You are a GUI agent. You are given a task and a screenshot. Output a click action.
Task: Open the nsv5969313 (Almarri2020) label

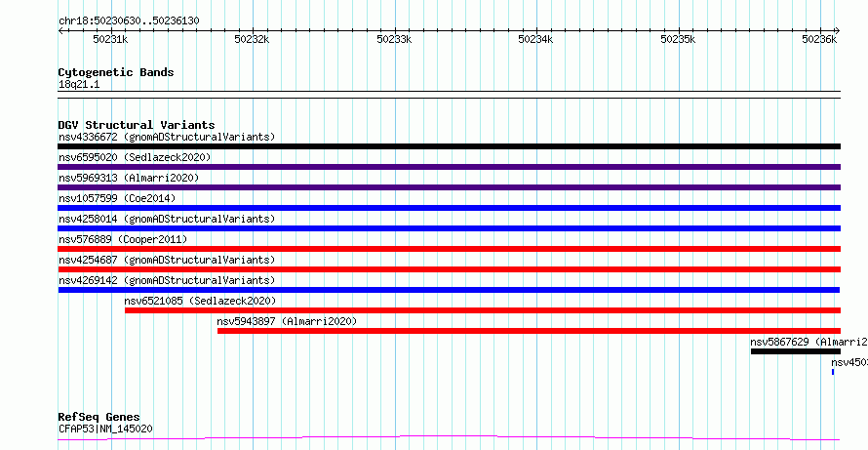[129, 178]
